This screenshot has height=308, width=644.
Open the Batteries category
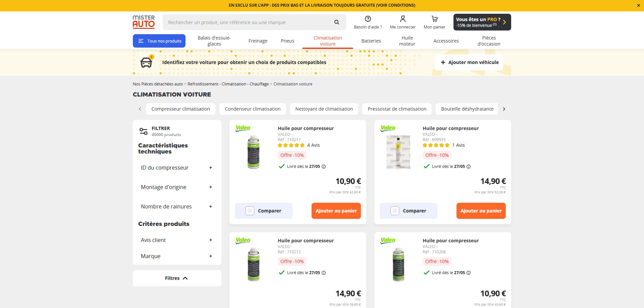click(x=371, y=41)
